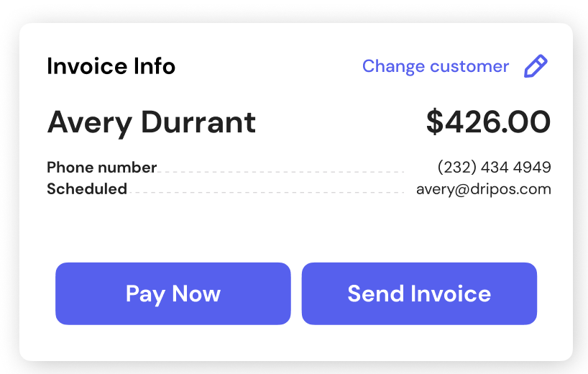This screenshot has height=374, width=588.
Task: Select the customer name Avery Durrant
Action: pos(151,122)
